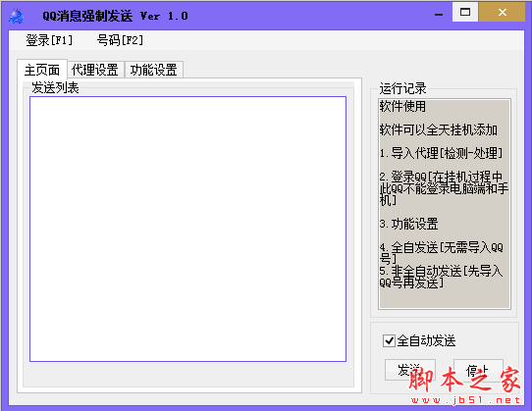Minimize the QQ消息强制发送 window
532x411 pixels.
click(439, 15)
